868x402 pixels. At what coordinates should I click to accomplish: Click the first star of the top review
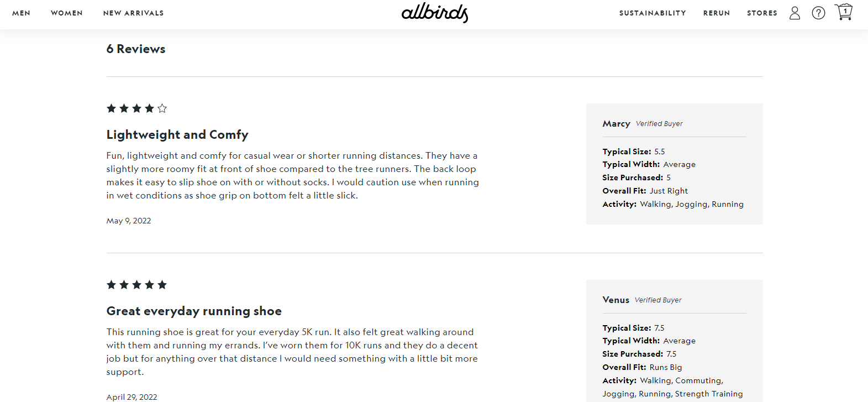pyautogui.click(x=111, y=108)
